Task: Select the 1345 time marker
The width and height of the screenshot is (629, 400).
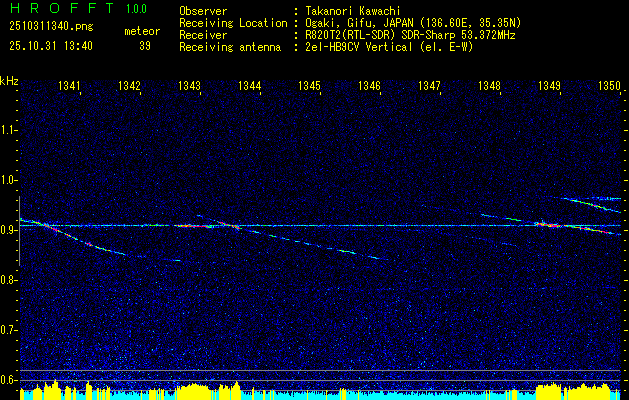Action: pos(309,86)
